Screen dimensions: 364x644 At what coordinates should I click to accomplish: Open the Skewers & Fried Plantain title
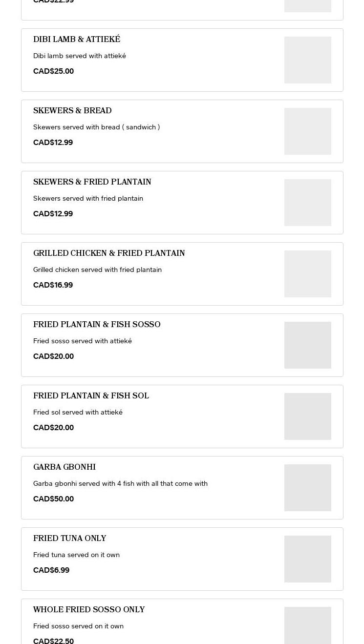(x=92, y=182)
